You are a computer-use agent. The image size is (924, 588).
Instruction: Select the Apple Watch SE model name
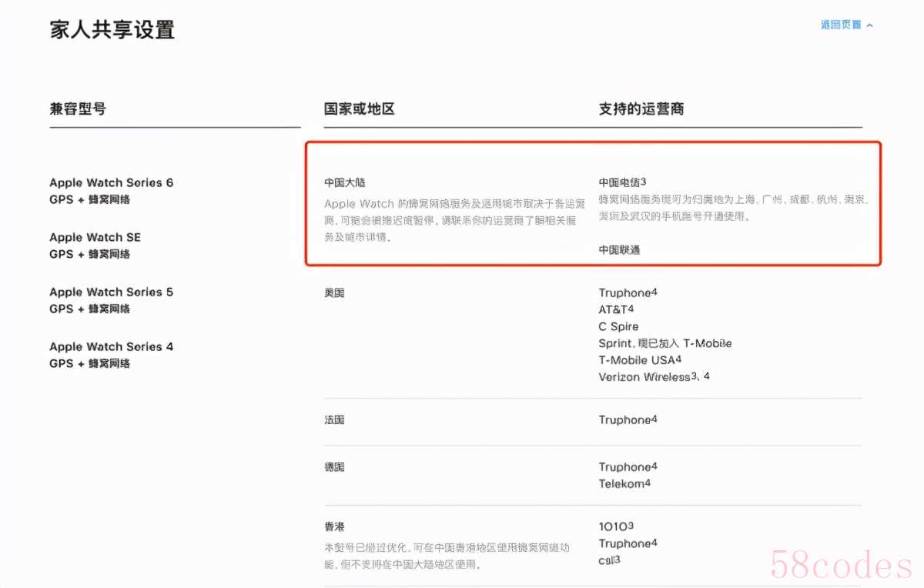(95, 237)
